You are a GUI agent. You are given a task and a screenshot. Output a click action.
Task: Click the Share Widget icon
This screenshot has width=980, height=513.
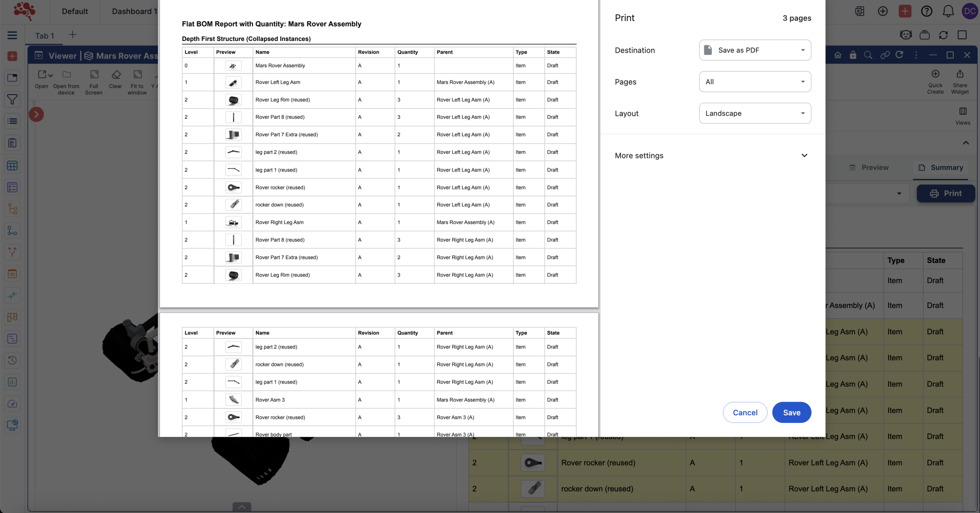click(x=960, y=74)
